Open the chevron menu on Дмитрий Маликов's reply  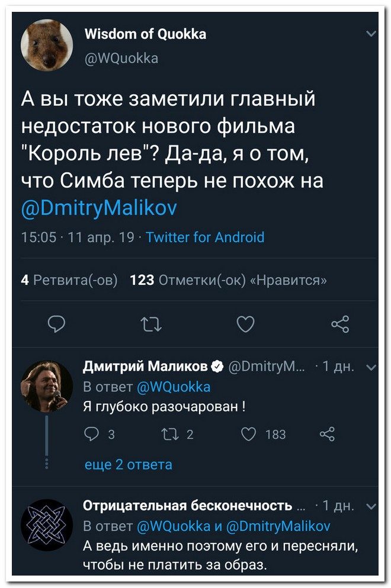click(371, 367)
